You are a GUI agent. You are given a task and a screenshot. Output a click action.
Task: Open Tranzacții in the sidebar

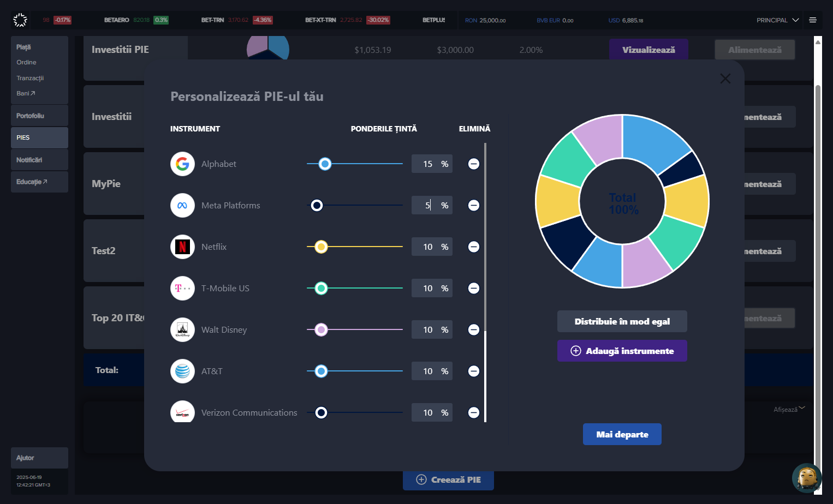30,78
